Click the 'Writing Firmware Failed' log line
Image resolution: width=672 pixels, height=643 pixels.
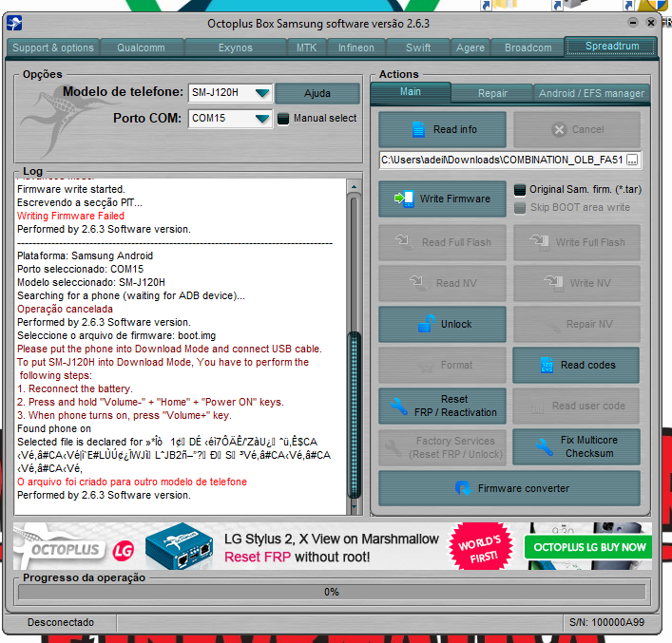[70, 216]
